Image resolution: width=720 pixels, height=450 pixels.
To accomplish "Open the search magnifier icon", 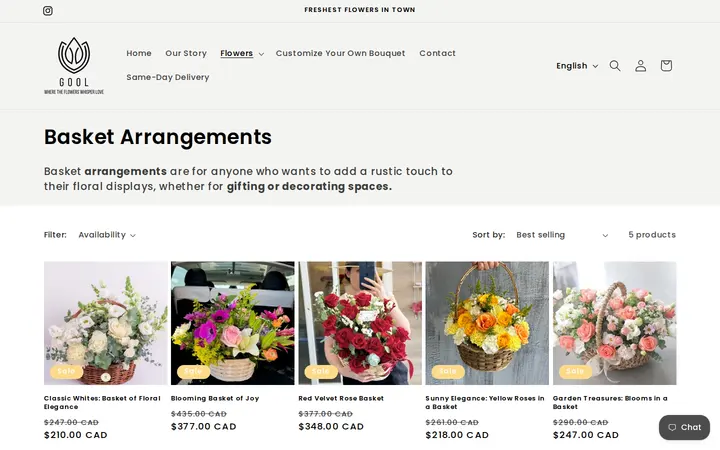I will [x=615, y=66].
